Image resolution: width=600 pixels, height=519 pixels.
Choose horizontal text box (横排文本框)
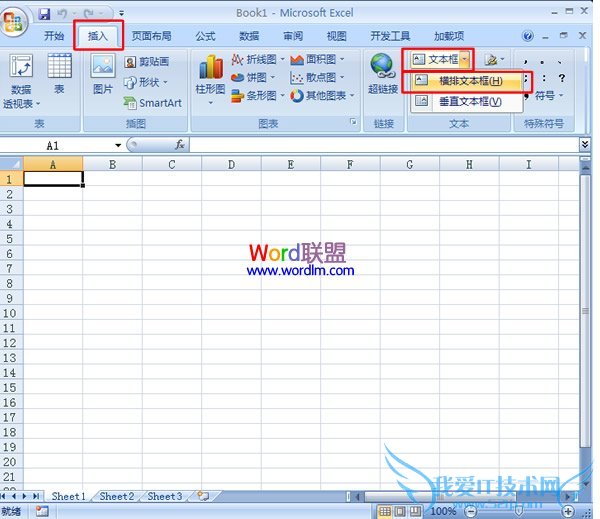(x=466, y=81)
